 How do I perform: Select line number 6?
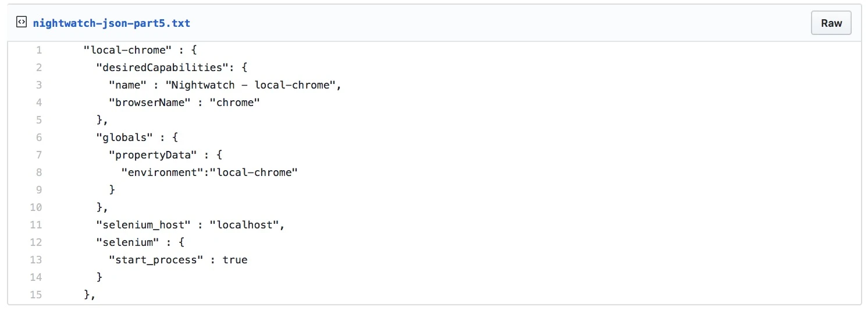point(38,138)
